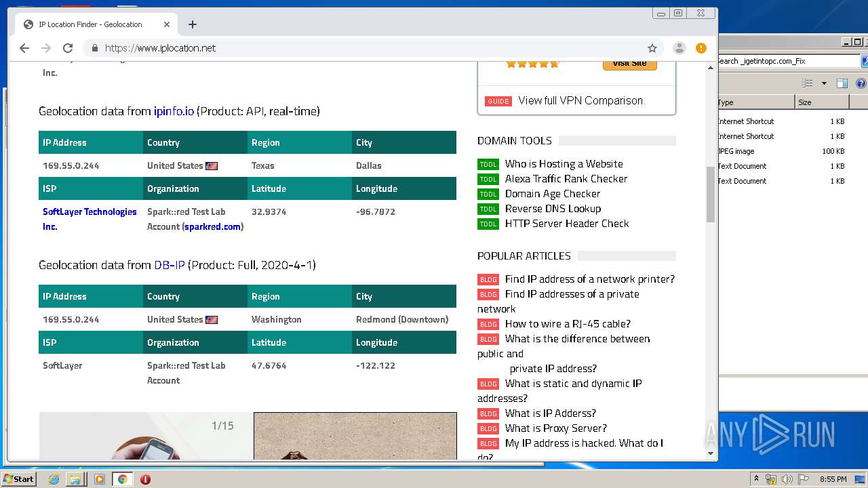Image resolution: width=868 pixels, height=488 pixels.
Task: Open the Chrome profile avatar
Action: [679, 48]
